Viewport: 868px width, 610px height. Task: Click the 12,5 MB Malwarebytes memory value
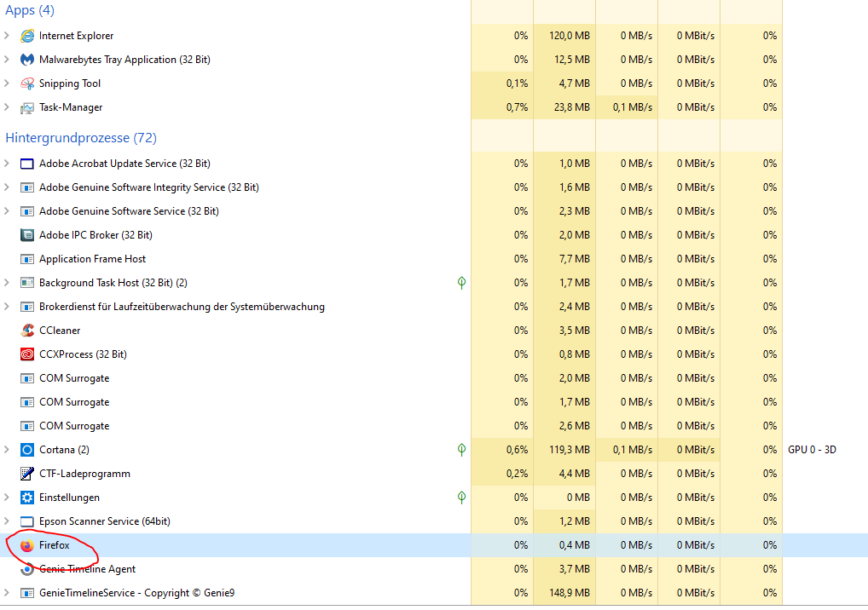point(572,59)
